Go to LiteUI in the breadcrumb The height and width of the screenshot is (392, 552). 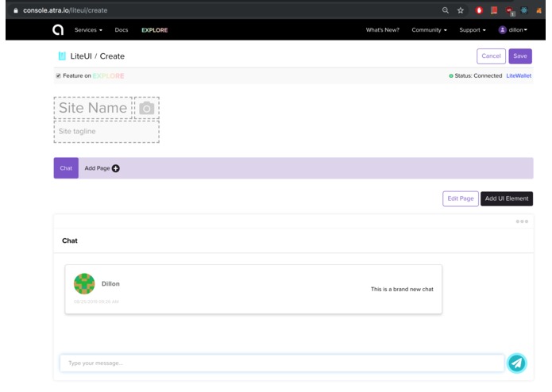point(81,56)
